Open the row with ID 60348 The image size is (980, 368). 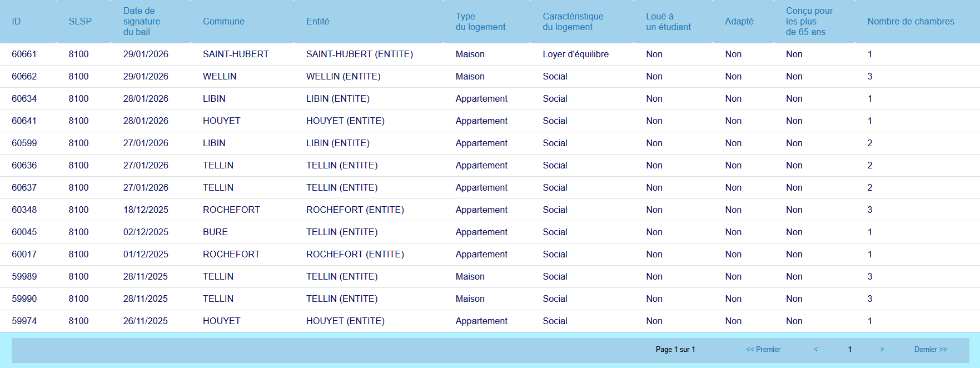[24, 210]
